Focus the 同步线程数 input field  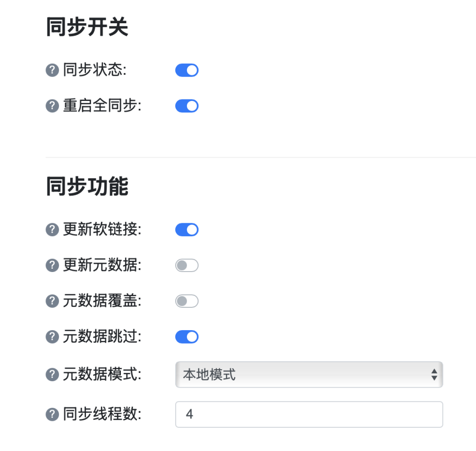click(x=309, y=414)
